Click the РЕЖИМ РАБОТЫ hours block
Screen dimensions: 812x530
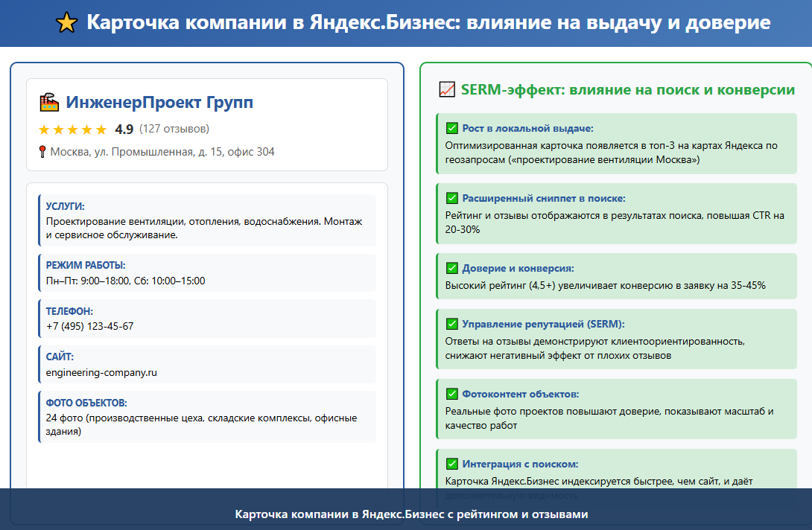click(x=207, y=272)
